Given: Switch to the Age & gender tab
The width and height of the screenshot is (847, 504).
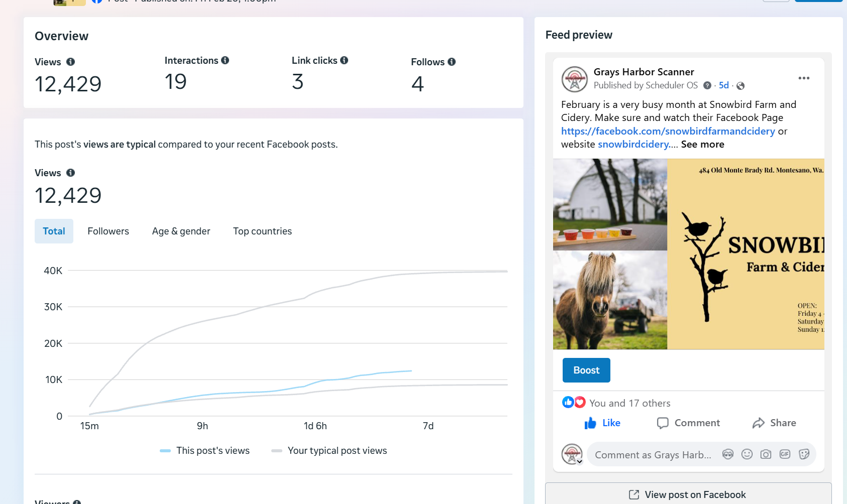Looking at the screenshot, I should coord(181,231).
